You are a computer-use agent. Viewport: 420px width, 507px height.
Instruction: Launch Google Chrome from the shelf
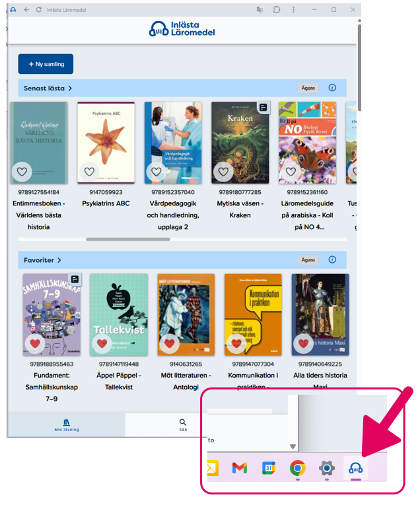coord(297,468)
